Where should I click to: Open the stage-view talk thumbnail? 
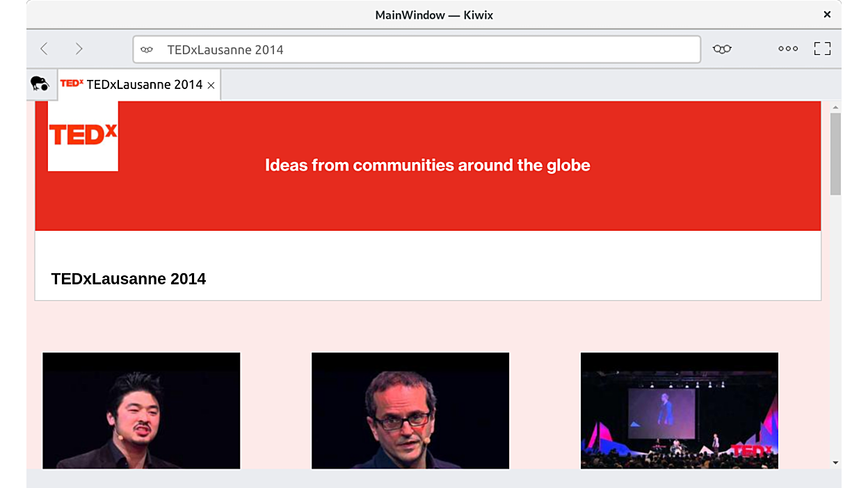point(680,410)
